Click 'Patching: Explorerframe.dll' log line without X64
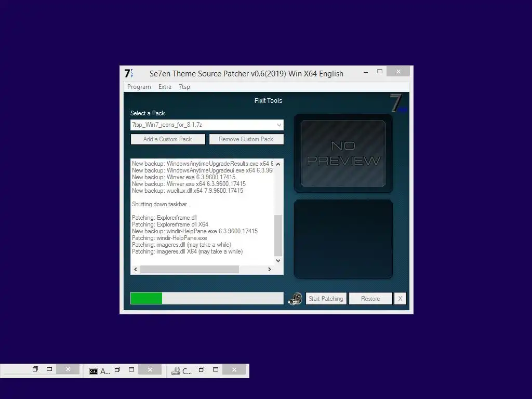 [164, 218]
